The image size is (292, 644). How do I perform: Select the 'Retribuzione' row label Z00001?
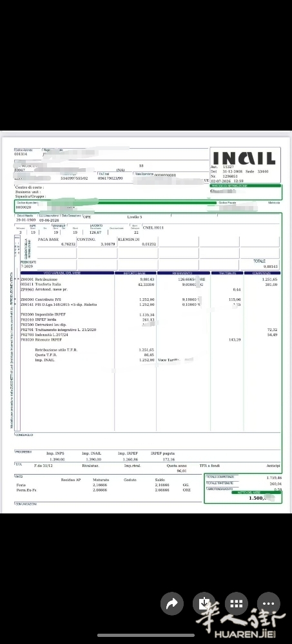pyautogui.click(x=39, y=279)
